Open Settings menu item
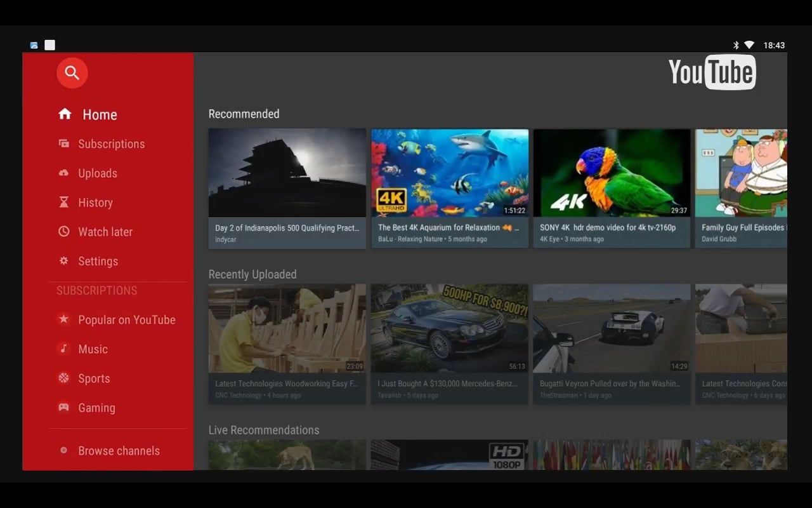Screen dimensions: 812x508 coord(98,261)
